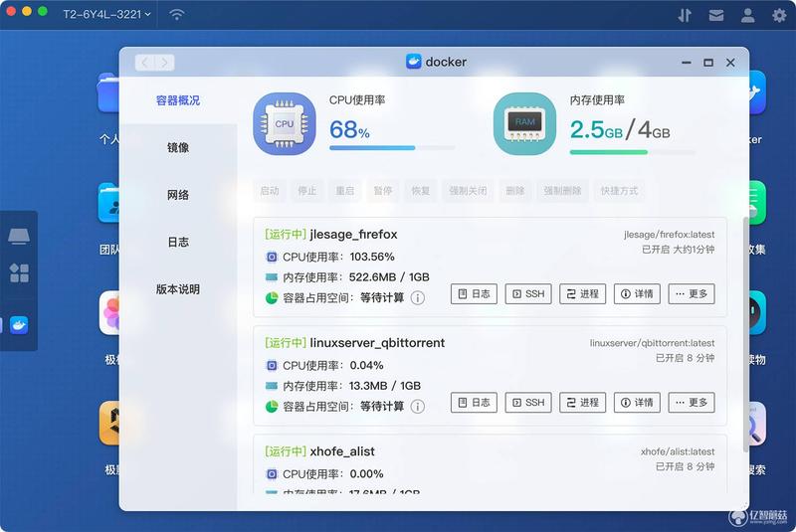Open the 版本说明 sidebar tab
The width and height of the screenshot is (796, 532).
(178, 289)
